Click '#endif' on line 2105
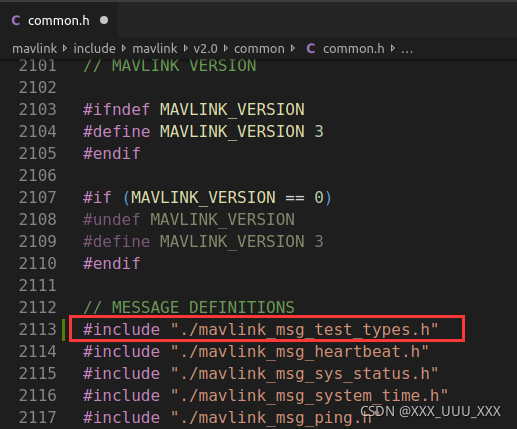517x429 pixels. click(112, 153)
